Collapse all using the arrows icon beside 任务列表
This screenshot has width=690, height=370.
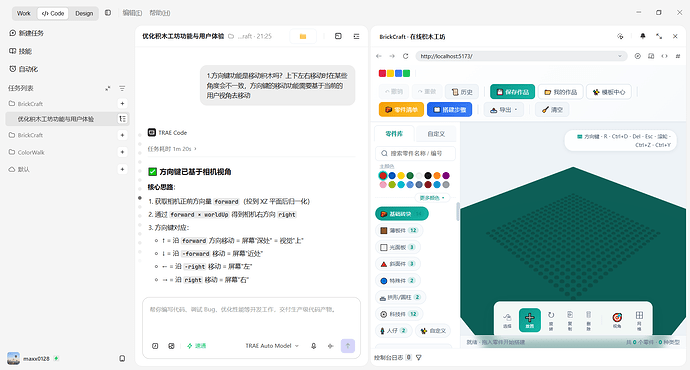108,88
